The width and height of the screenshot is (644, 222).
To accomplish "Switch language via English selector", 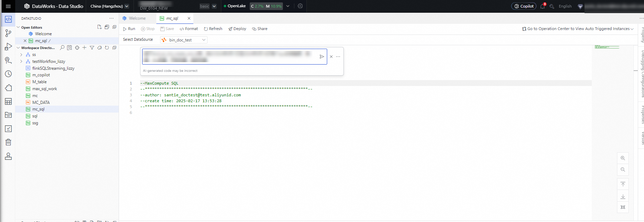I will (565, 6).
